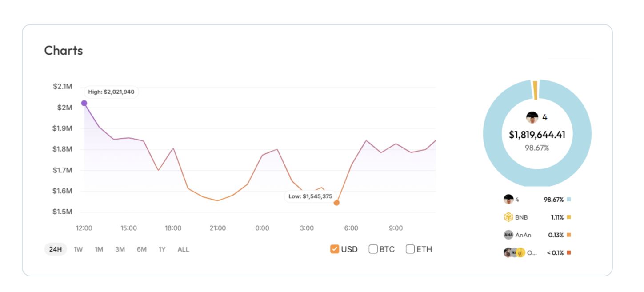Click the yellow BNB slice of donut
This screenshot has height=292, width=644.
click(x=536, y=90)
